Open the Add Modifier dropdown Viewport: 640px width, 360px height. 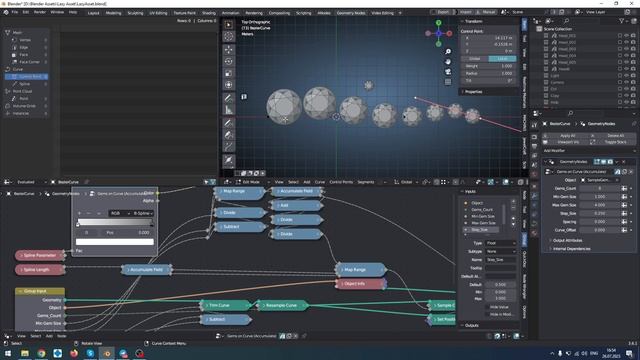pos(589,151)
